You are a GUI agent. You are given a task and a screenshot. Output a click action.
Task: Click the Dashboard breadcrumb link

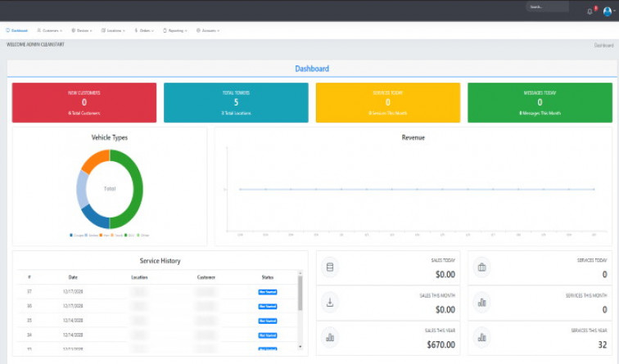[603, 45]
